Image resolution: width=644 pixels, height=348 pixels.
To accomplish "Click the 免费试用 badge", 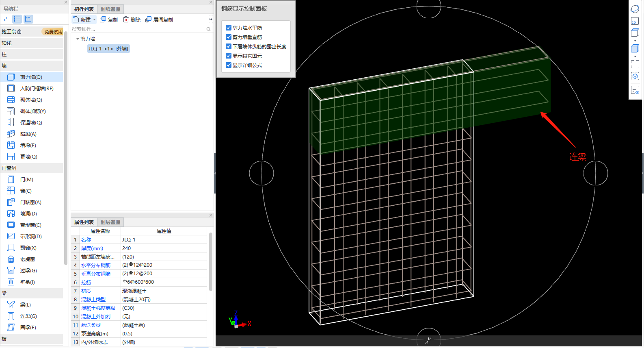I will (53, 31).
